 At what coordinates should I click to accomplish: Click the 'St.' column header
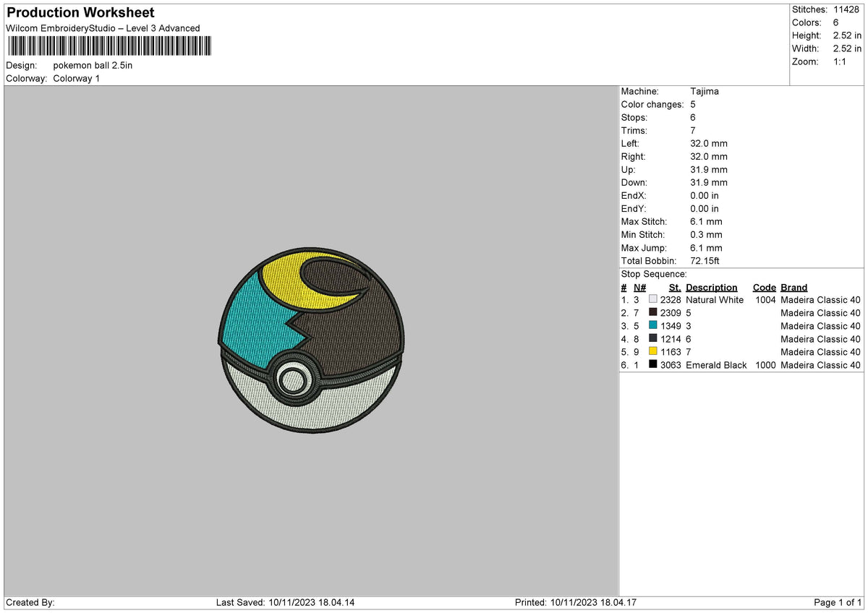(676, 287)
